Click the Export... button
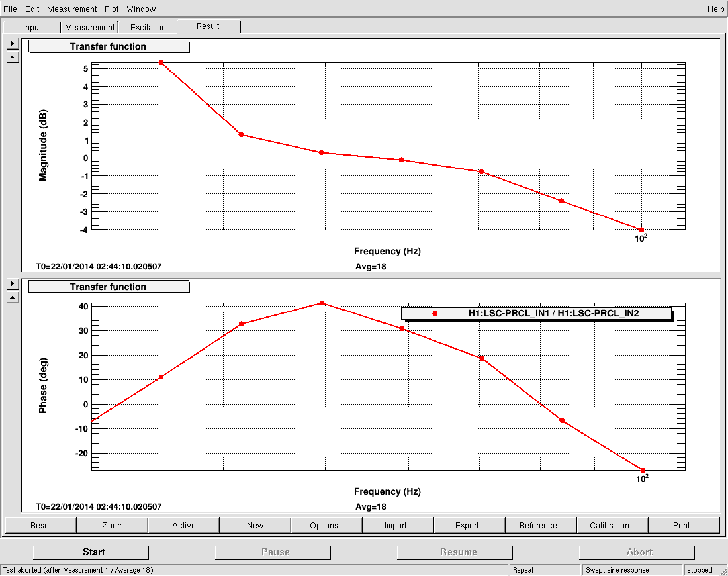728x576 pixels. tap(470, 526)
